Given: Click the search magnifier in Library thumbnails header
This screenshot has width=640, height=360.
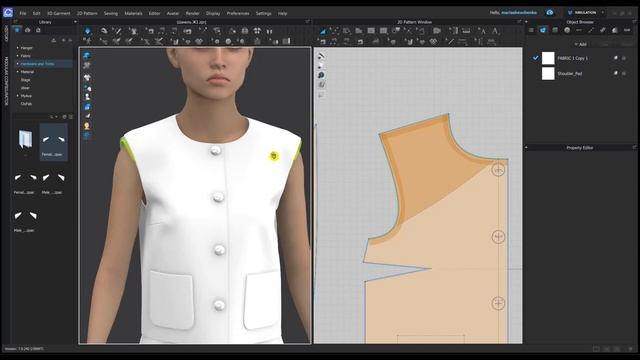Looking at the screenshot, I should coord(52,117).
